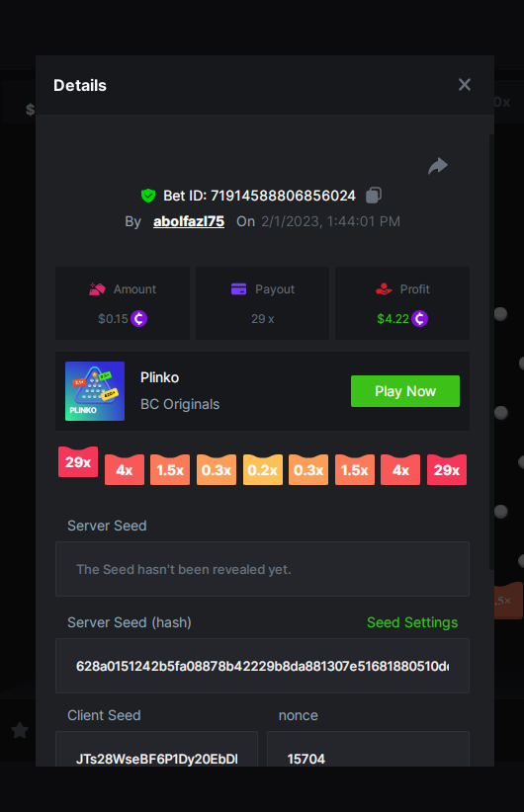Image resolution: width=524 pixels, height=812 pixels.
Task: Click the star favorite icon in background
Action: tap(20, 730)
